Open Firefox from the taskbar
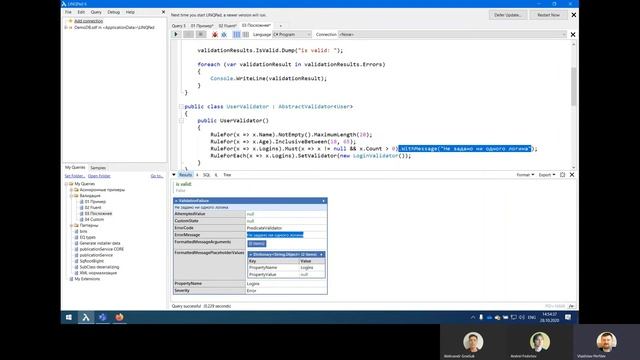The height and width of the screenshot is (360, 640). click(x=119, y=317)
